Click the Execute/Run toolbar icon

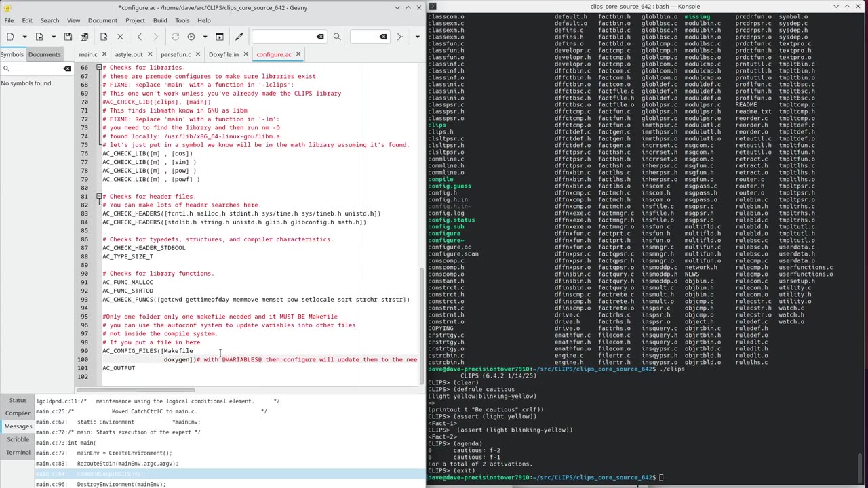tap(220, 37)
